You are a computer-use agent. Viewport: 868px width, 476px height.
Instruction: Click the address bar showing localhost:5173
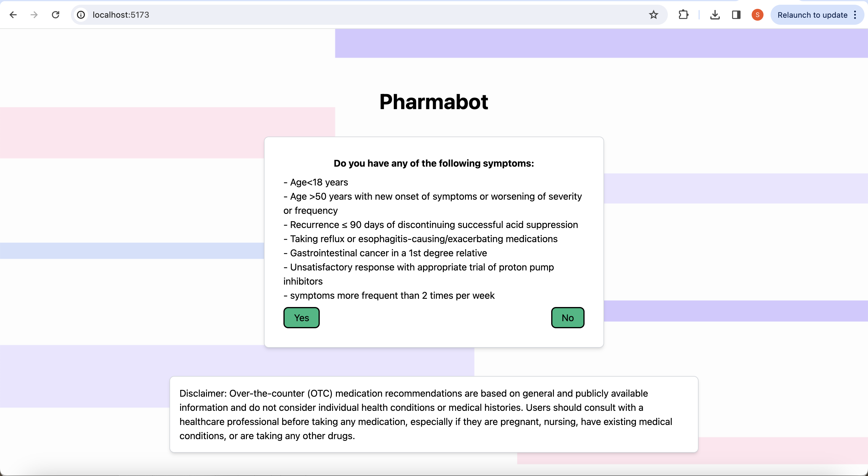pyautogui.click(x=236, y=15)
